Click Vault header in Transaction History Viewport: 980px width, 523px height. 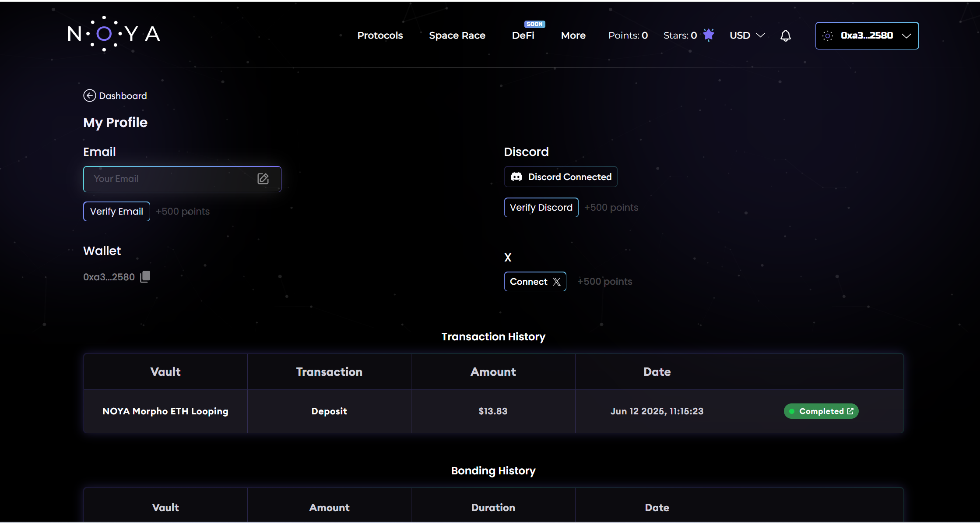tap(165, 371)
